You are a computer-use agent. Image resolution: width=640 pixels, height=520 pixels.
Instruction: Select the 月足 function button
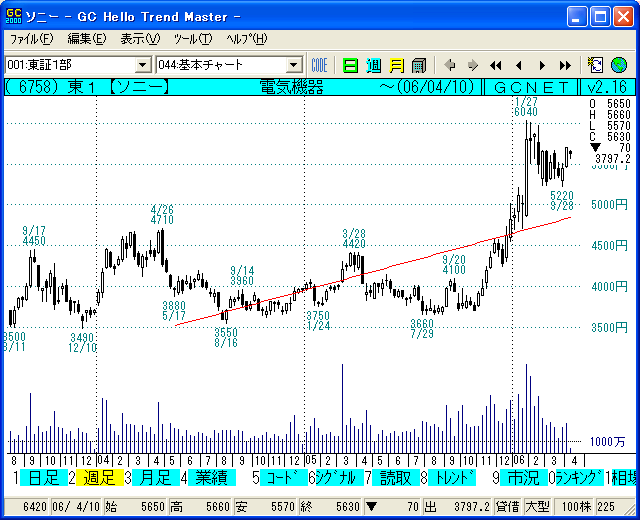pyautogui.click(x=156, y=478)
